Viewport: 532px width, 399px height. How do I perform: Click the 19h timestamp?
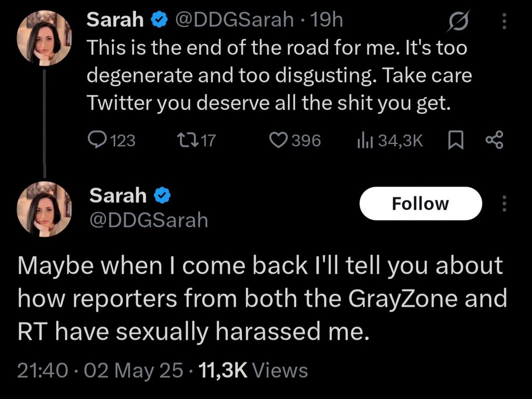328,20
